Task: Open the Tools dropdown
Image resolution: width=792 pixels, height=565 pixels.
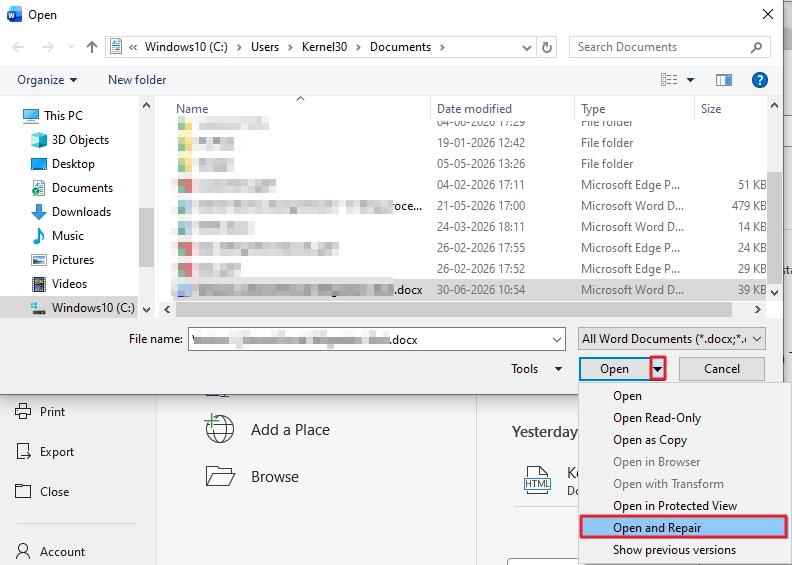Action: 536,369
